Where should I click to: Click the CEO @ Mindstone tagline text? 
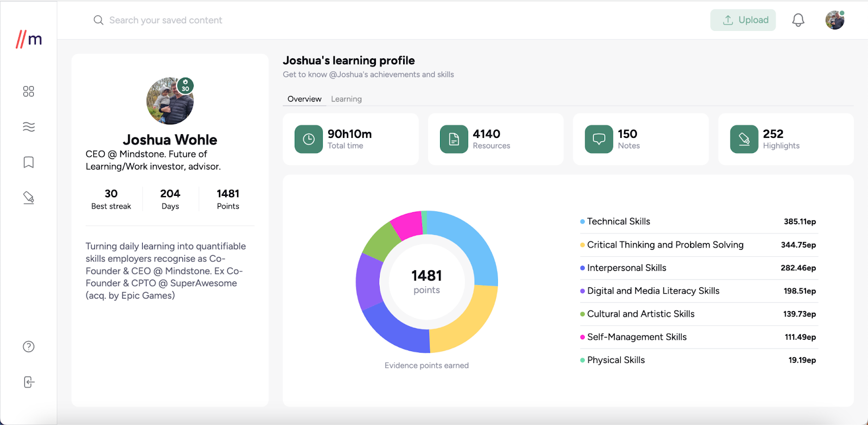154,160
